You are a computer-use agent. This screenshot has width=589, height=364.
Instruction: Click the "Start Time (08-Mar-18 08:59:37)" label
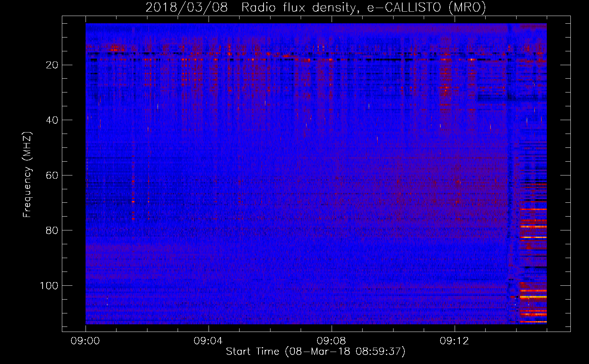[x=316, y=352]
